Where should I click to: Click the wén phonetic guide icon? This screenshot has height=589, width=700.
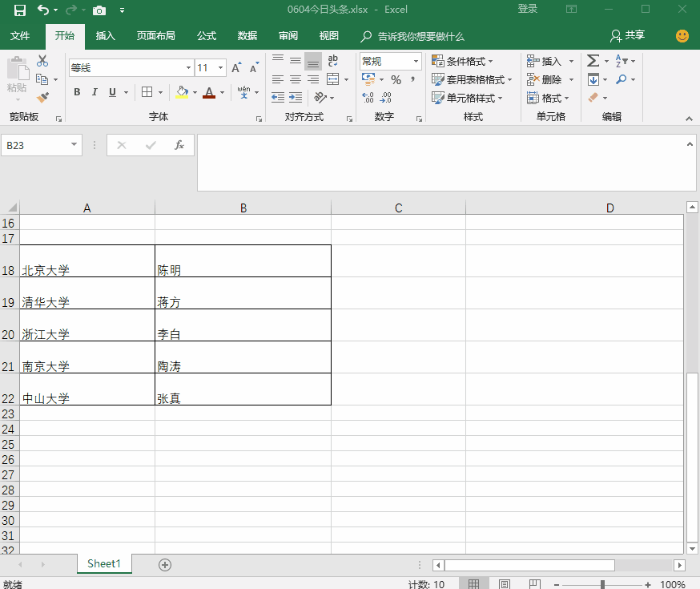click(243, 92)
